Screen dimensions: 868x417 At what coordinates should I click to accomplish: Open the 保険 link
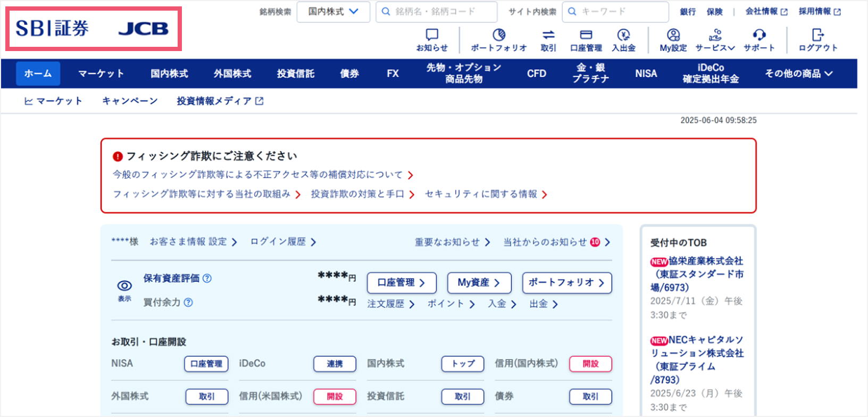tap(715, 12)
